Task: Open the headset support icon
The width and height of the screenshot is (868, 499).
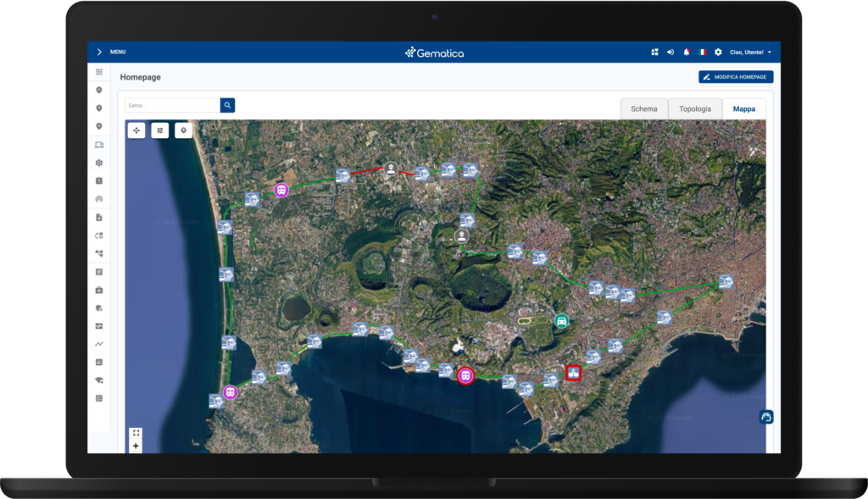Action: 766,417
